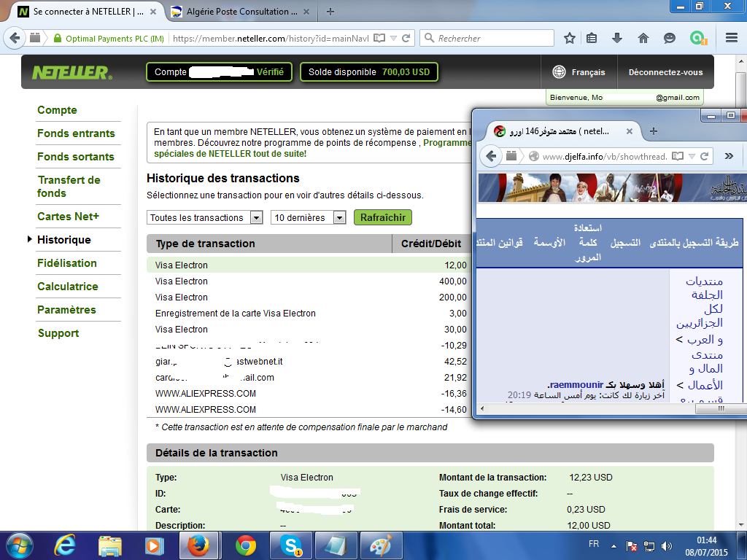747x560 pixels.
Task: Click the Français language link
Action: (589, 72)
